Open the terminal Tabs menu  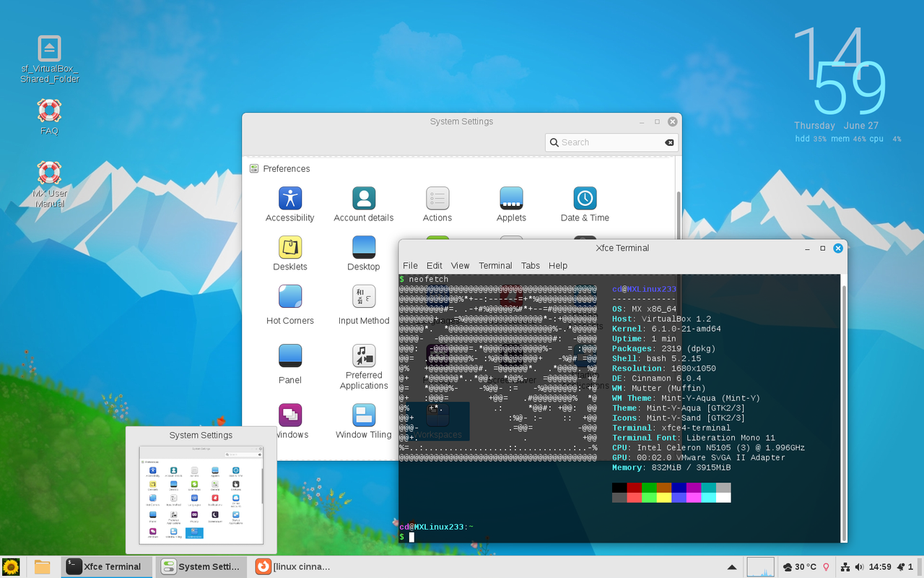[x=531, y=265]
